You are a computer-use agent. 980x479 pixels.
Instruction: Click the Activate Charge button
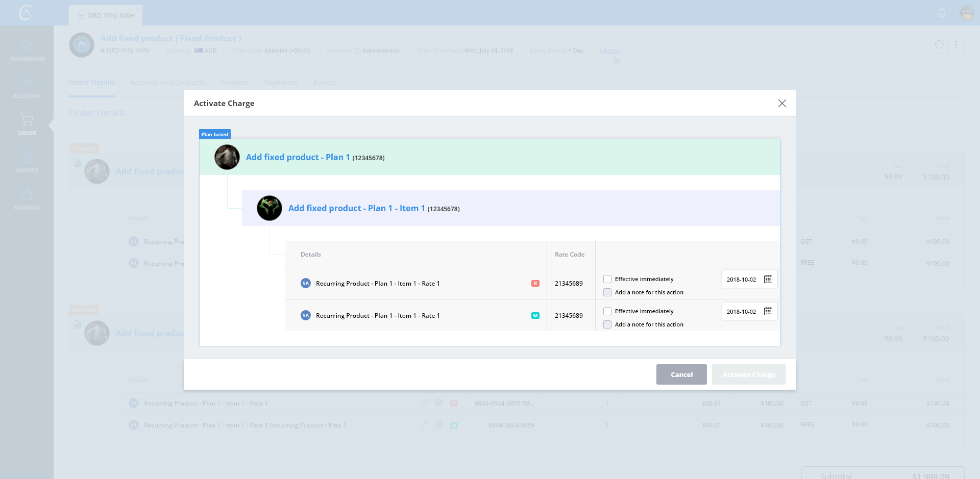click(x=748, y=374)
